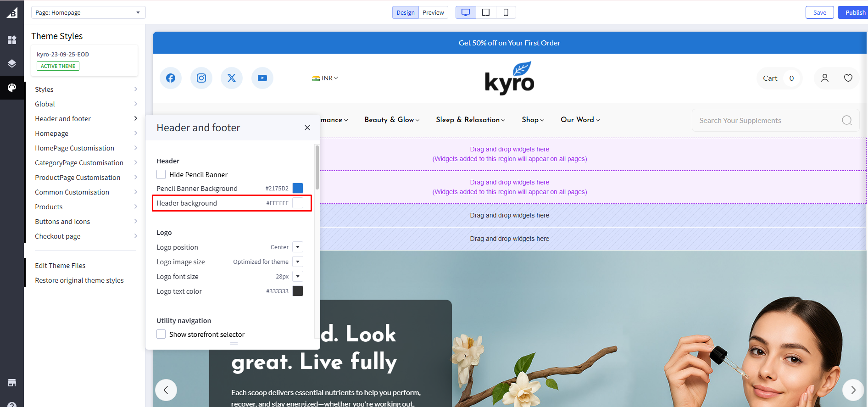Open the wishlist heart icon

848,78
